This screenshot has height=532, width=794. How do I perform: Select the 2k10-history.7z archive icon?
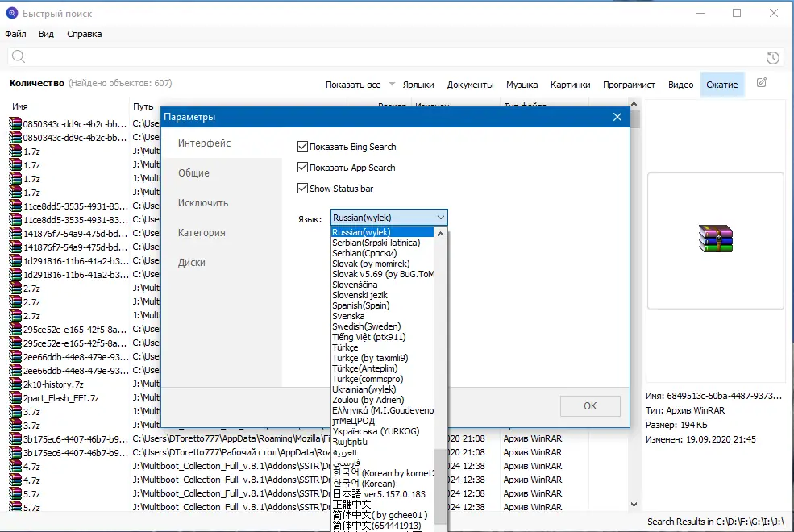coord(15,384)
